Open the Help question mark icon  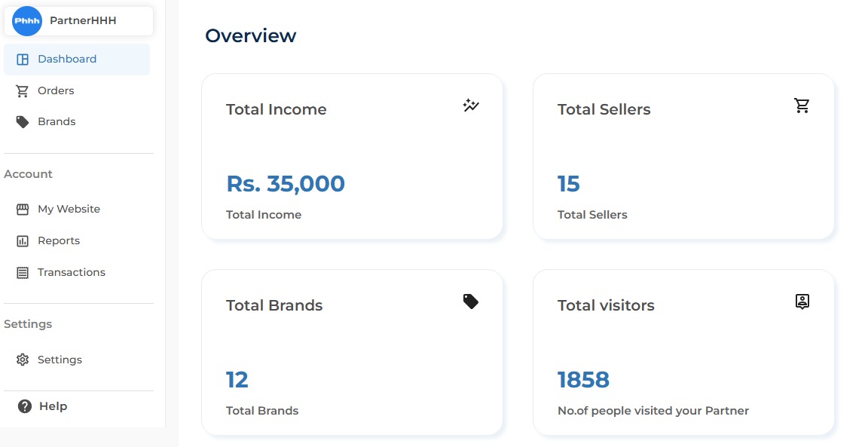click(23, 406)
